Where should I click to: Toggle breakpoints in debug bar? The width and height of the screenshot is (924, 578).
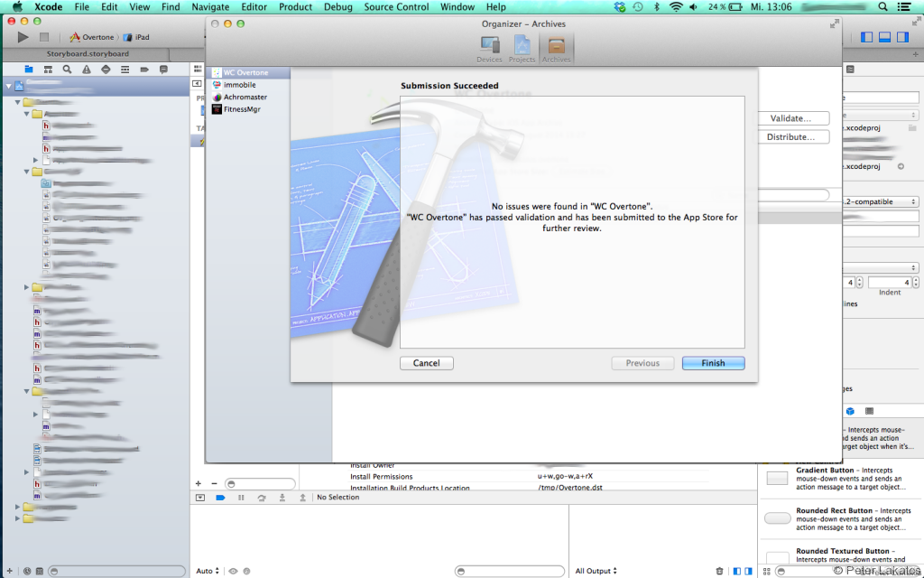click(x=220, y=498)
